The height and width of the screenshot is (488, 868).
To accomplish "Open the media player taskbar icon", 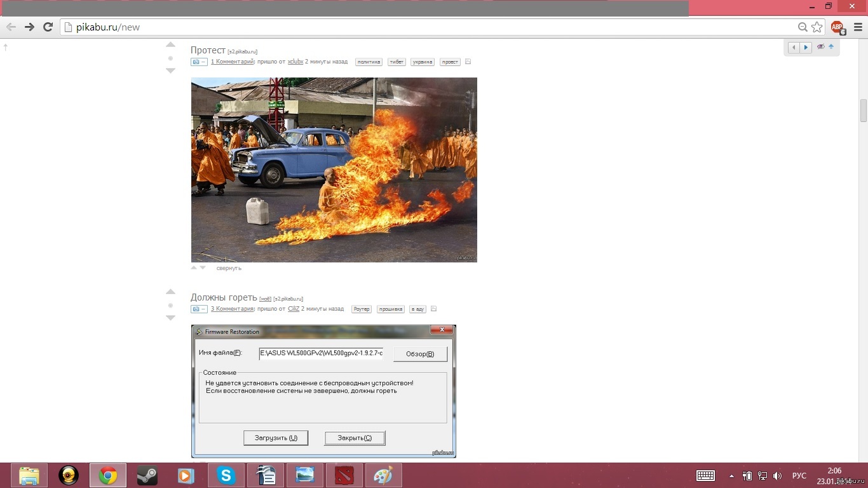I will (186, 475).
